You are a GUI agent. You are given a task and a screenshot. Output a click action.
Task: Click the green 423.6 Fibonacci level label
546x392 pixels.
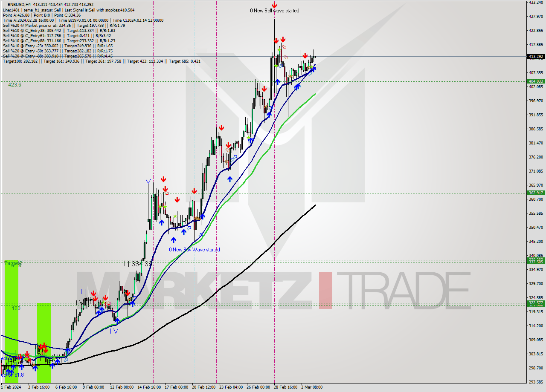coord(15,85)
